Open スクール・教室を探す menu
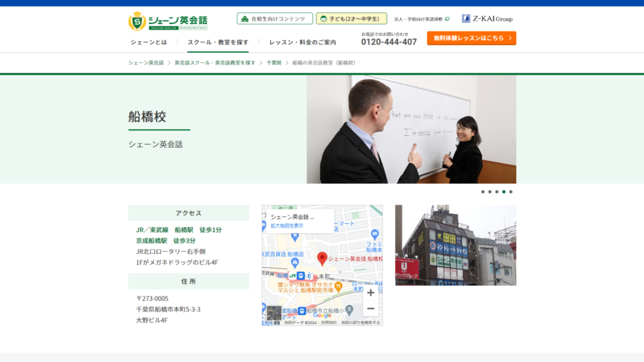The width and height of the screenshot is (644, 362). pos(218,42)
